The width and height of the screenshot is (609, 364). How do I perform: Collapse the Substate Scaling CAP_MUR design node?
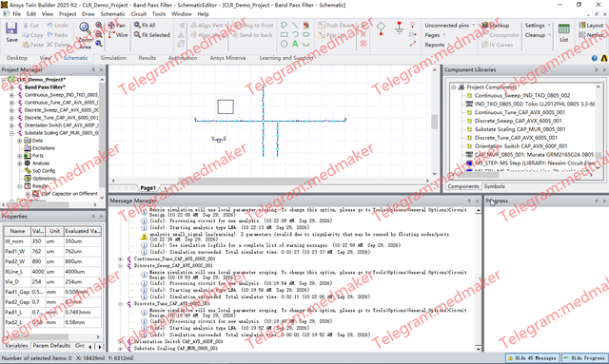(x=11, y=133)
